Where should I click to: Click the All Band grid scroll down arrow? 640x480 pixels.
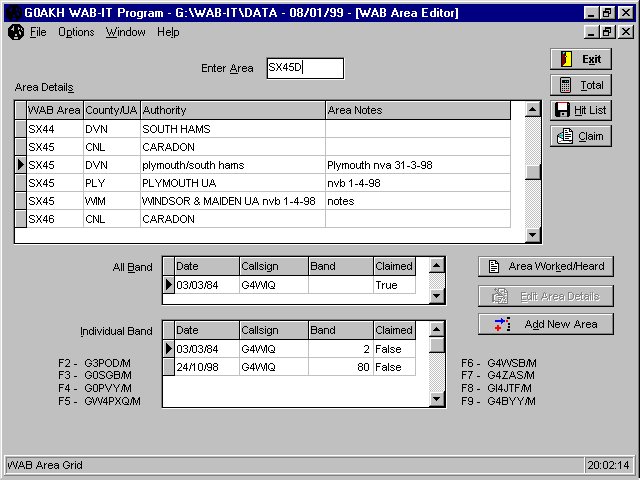click(x=436, y=296)
